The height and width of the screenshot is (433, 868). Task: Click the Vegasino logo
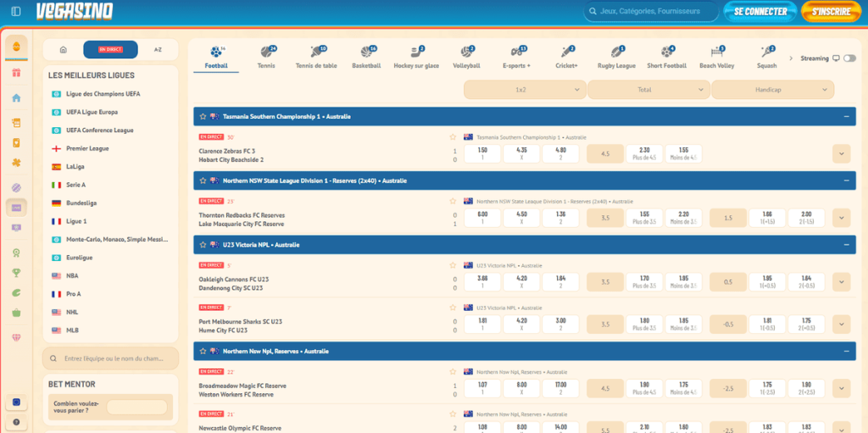(75, 11)
